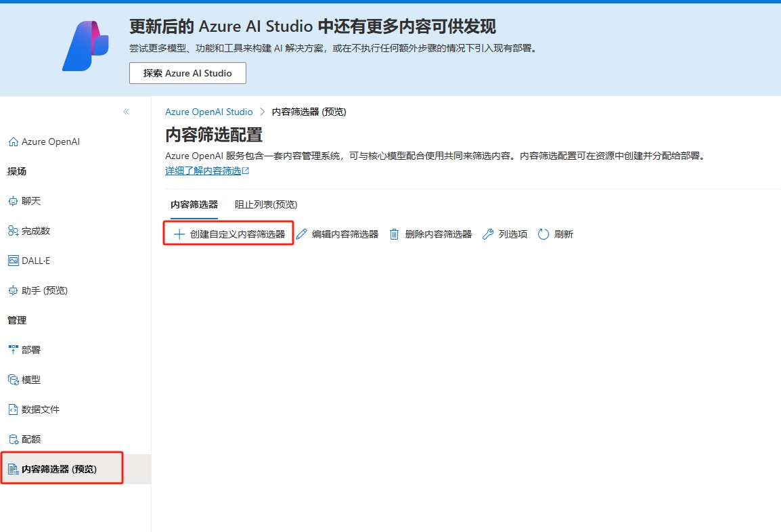Screen dimensions: 781x532
Task: Click the 探索 Azure AI Studio button
Action: pyautogui.click(x=187, y=73)
